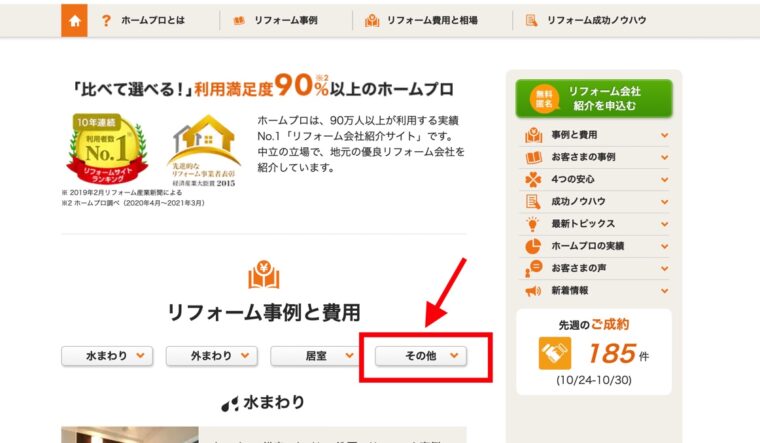Image resolution: width=760 pixels, height=443 pixels.
Task: Click the ホームプロの実績 pie chart icon
Action: 533,246
